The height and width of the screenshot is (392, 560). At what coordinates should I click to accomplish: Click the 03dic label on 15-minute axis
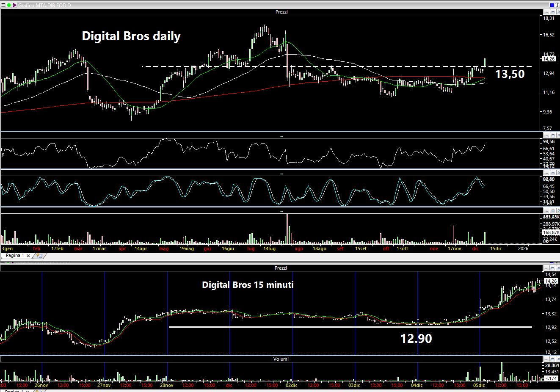pyautogui.click(x=354, y=386)
